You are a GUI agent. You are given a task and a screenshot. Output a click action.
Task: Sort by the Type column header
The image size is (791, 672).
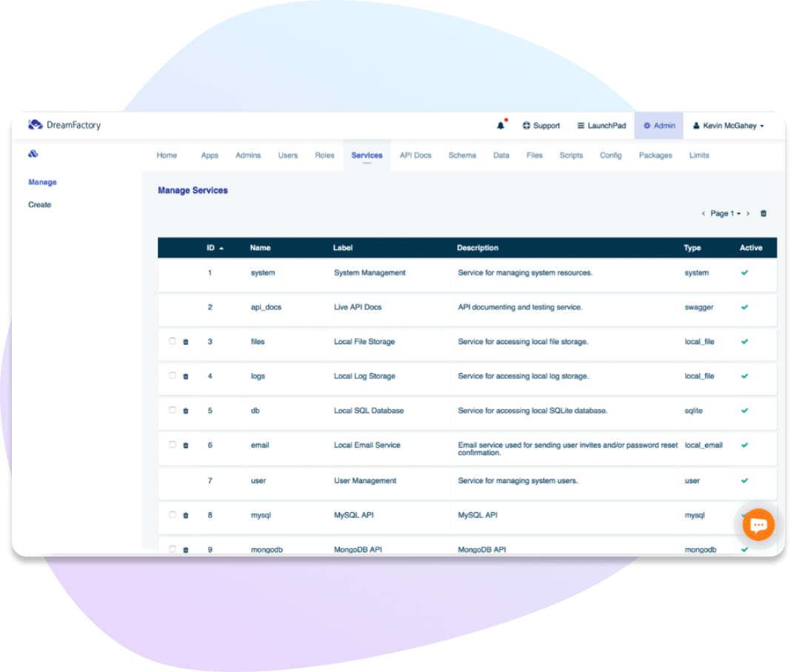692,248
